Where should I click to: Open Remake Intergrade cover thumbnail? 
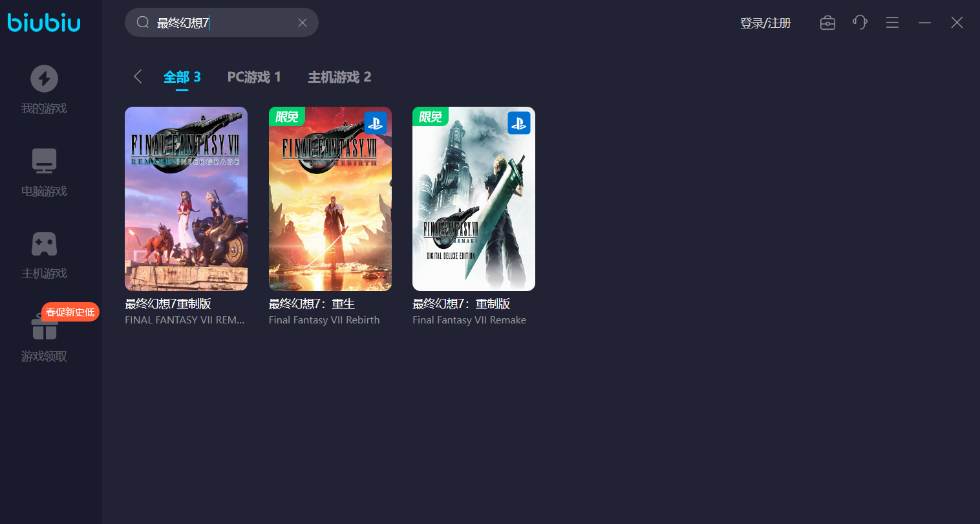[186, 199]
